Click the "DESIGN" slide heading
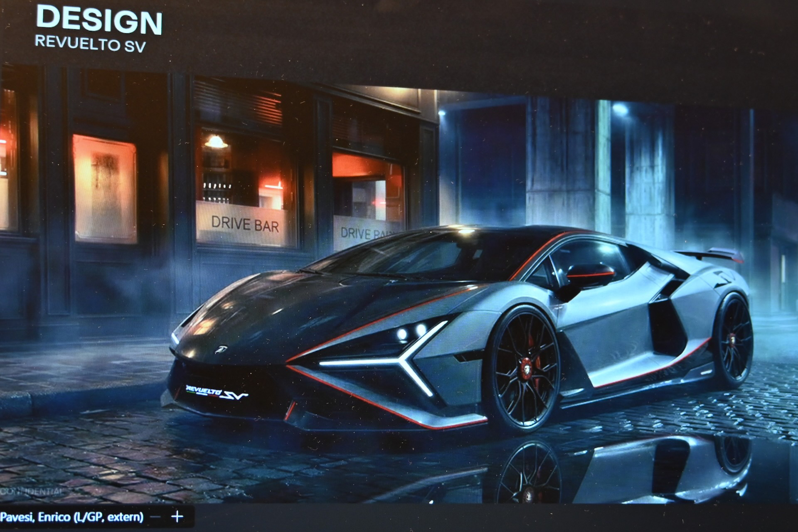Screen dimensions: 798x532 (99, 20)
